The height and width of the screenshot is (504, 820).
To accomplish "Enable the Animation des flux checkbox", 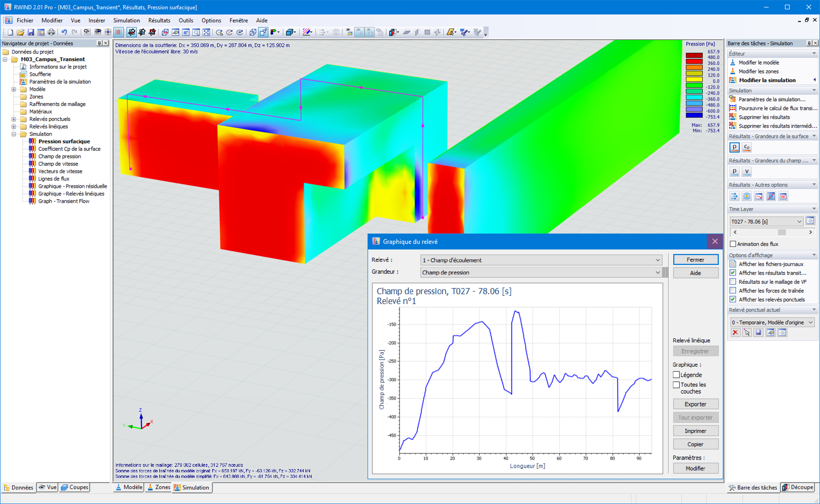I will (x=733, y=244).
